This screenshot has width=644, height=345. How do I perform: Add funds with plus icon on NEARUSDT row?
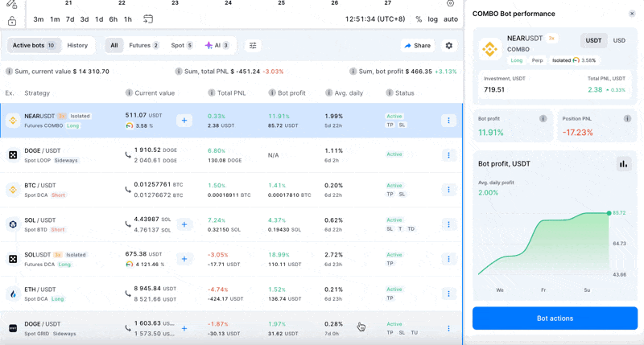pyautogui.click(x=184, y=121)
